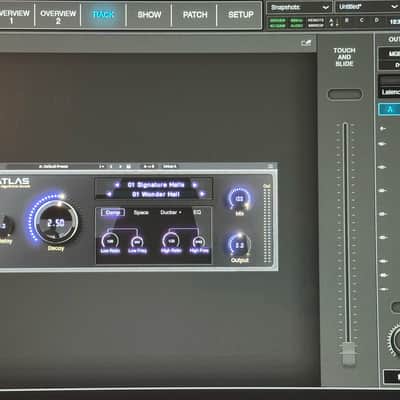Image resolution: width=400 pixels, height=400 pixels.
Task: Select the blue A button in output panel
Action: pyautogui.click(x=390, y=110)
